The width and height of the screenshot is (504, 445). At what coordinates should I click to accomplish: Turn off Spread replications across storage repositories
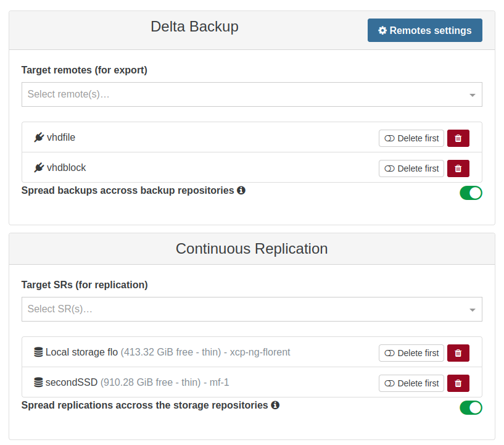click(x=471, y=408)
